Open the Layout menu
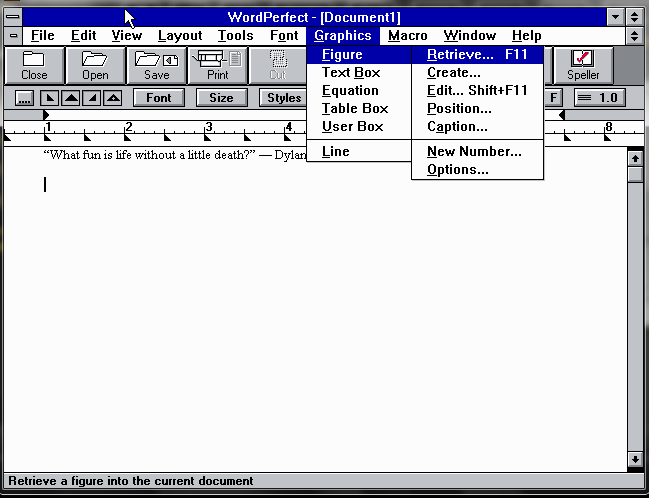This screenshot has width=649, height=498. click(x=180, y=36)
